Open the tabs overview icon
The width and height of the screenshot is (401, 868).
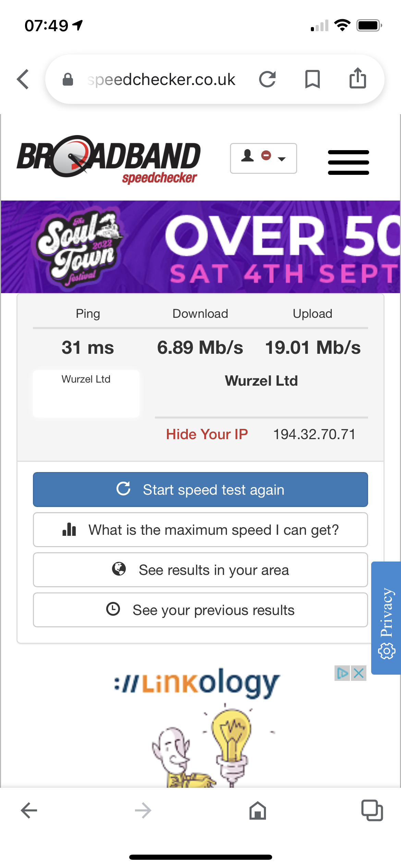372,811
